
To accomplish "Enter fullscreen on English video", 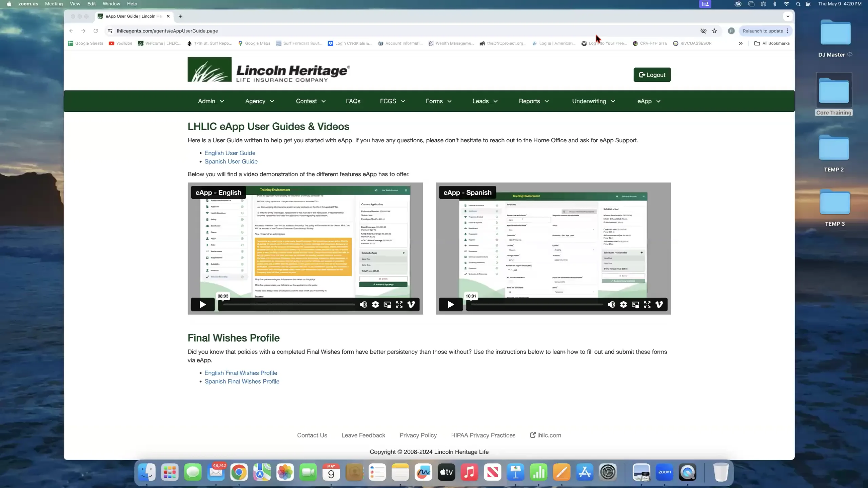I will point(399,304).
